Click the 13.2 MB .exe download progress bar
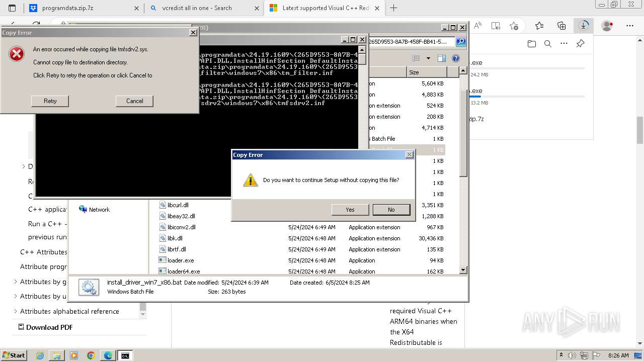Viewport: 644px width, 362px height. (x=527, y=97)
